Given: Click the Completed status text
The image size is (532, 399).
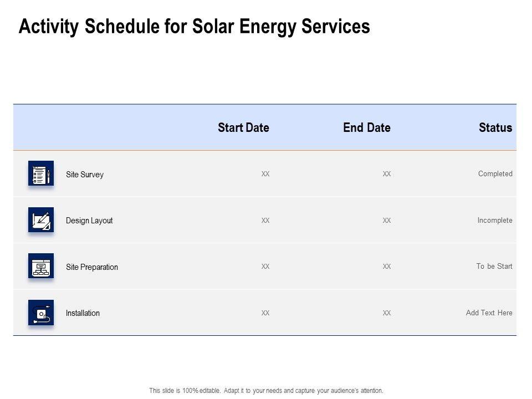Looking at the screenshot, I should click(495, 174).
